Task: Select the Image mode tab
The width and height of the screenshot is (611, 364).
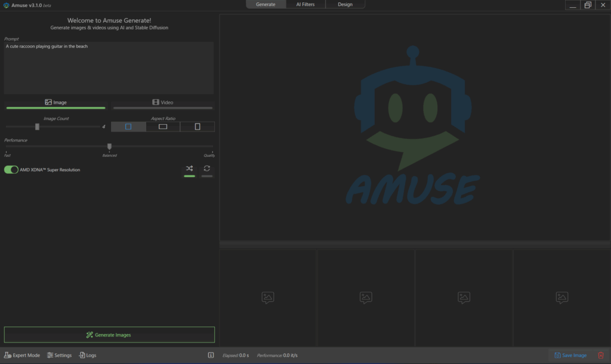Action: 55,103
